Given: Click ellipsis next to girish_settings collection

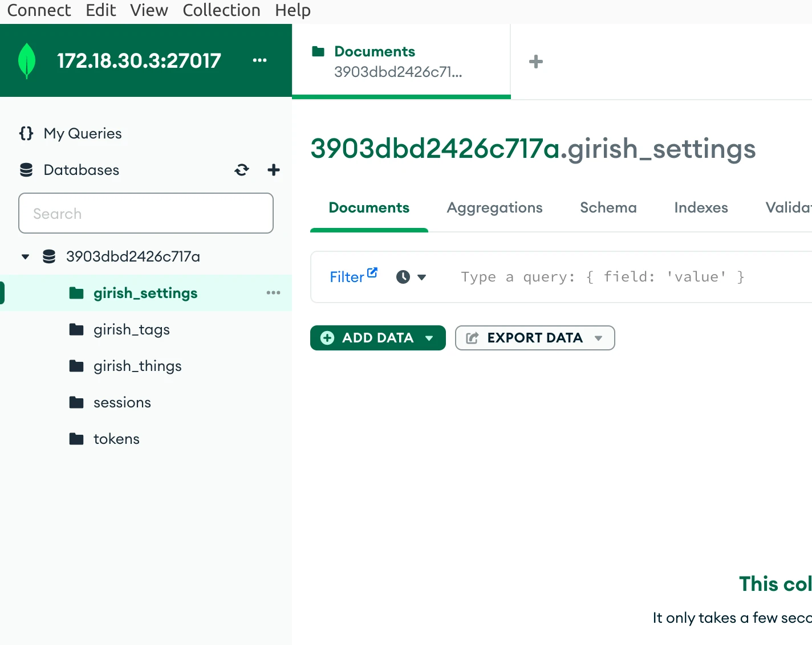Looking at the screenshot, I should [273, 293].
